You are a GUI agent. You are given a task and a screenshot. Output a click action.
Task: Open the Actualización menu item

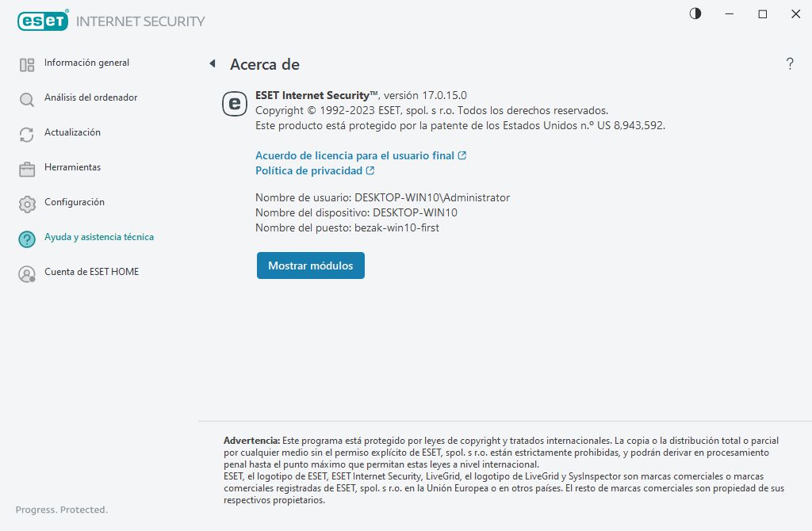(x=72, y=132)
